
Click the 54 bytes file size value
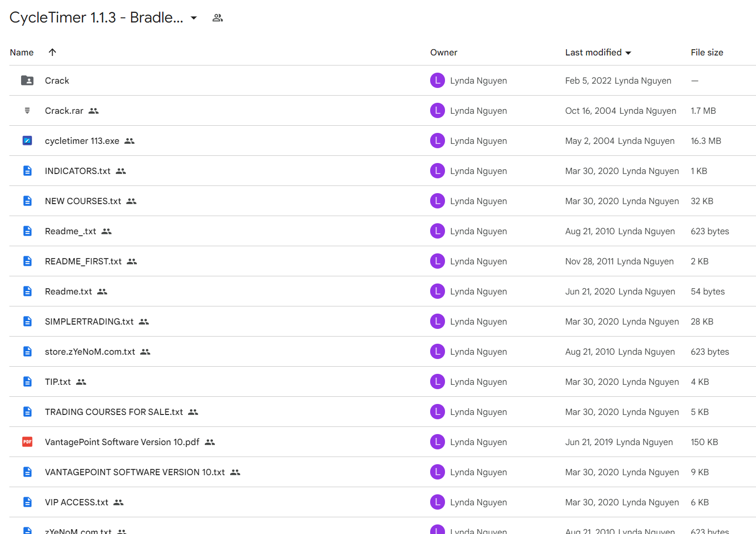coord(708,292)
